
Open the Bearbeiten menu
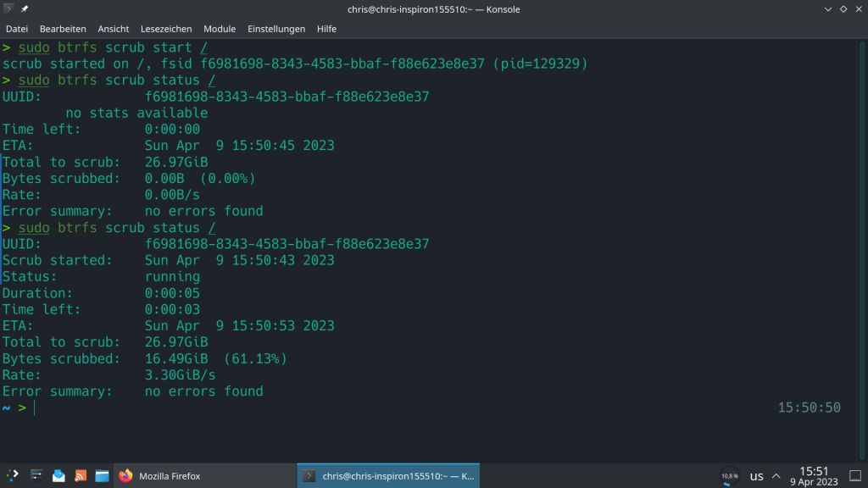click(63, 29)
